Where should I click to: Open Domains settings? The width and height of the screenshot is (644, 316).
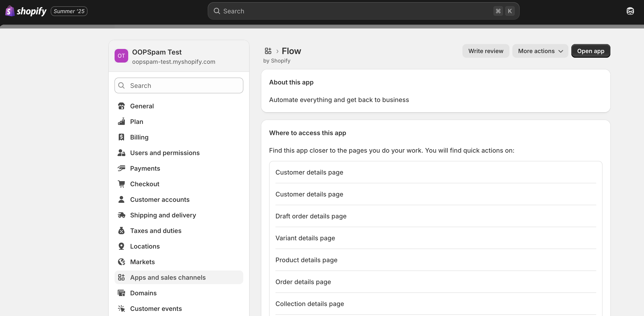pos(179,293)
